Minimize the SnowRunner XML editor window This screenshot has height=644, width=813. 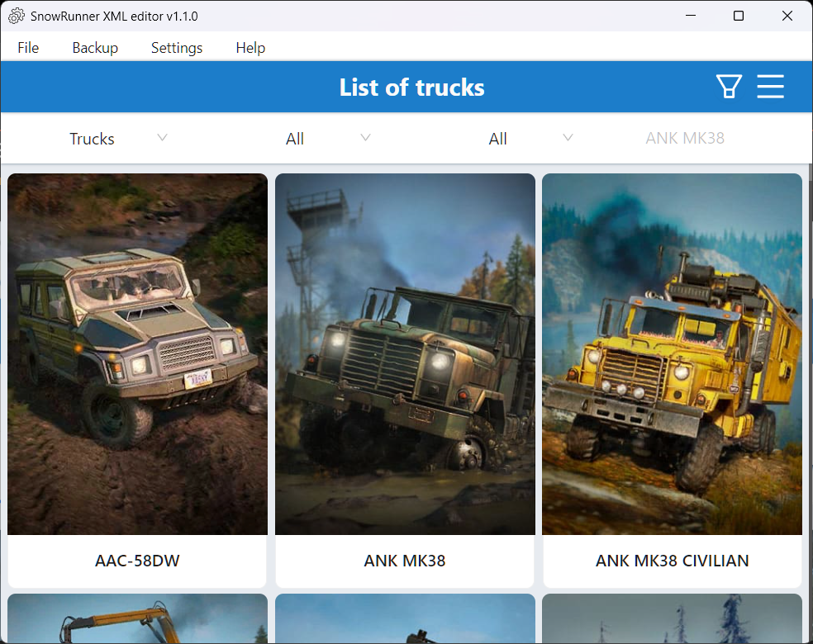pyautogui.click(x=690, y=16)
